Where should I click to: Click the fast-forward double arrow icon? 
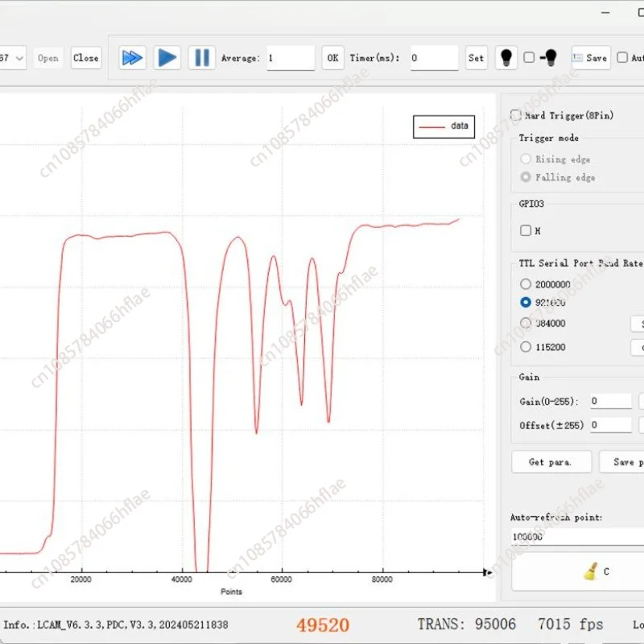click(x=132, y=58)
